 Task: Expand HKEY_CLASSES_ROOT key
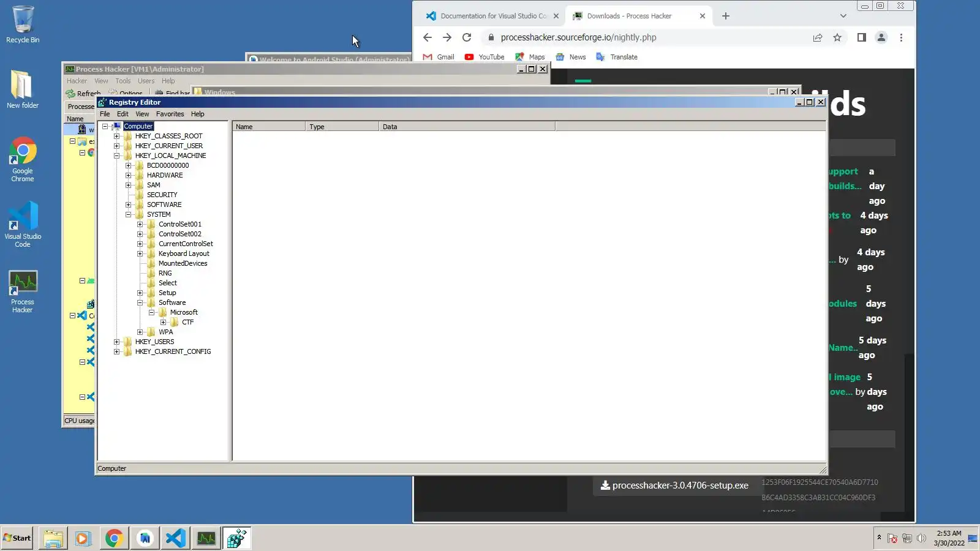tap(116, 136)
